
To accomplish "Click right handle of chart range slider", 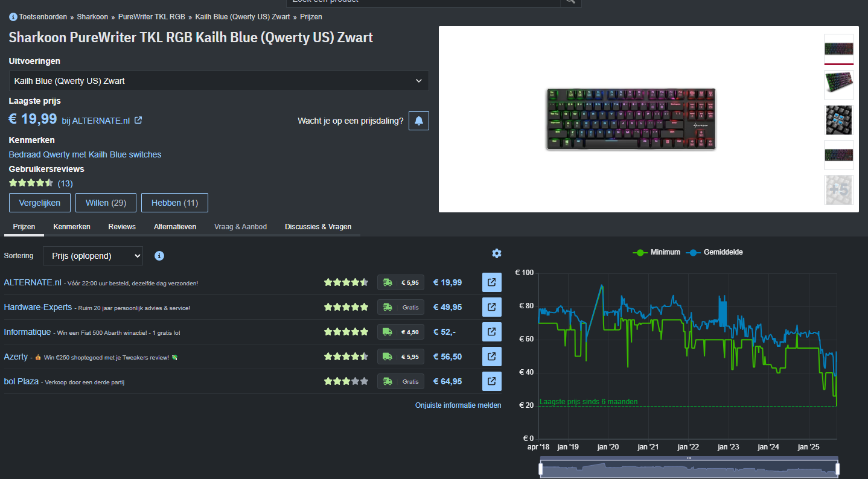I will [838, 469].
